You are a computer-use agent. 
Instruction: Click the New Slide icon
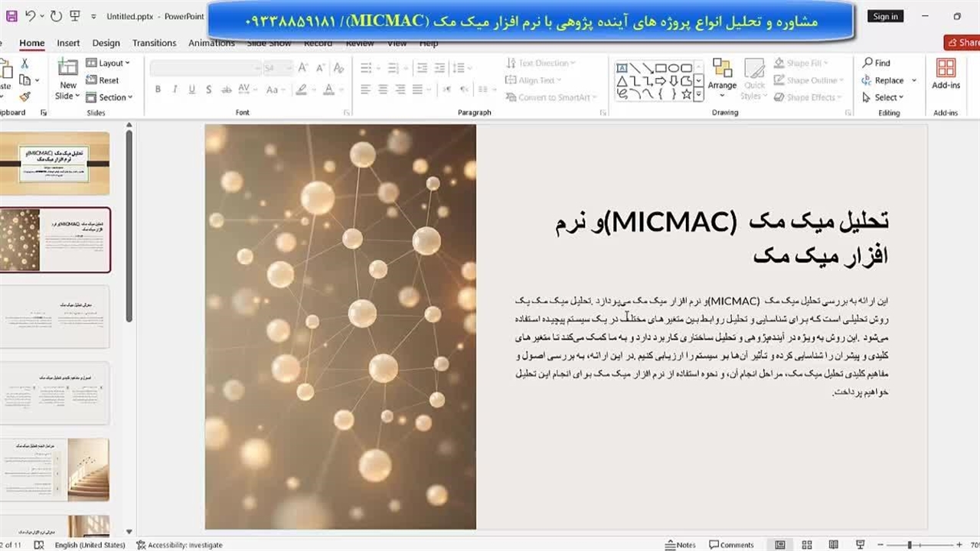coord(68,69)
